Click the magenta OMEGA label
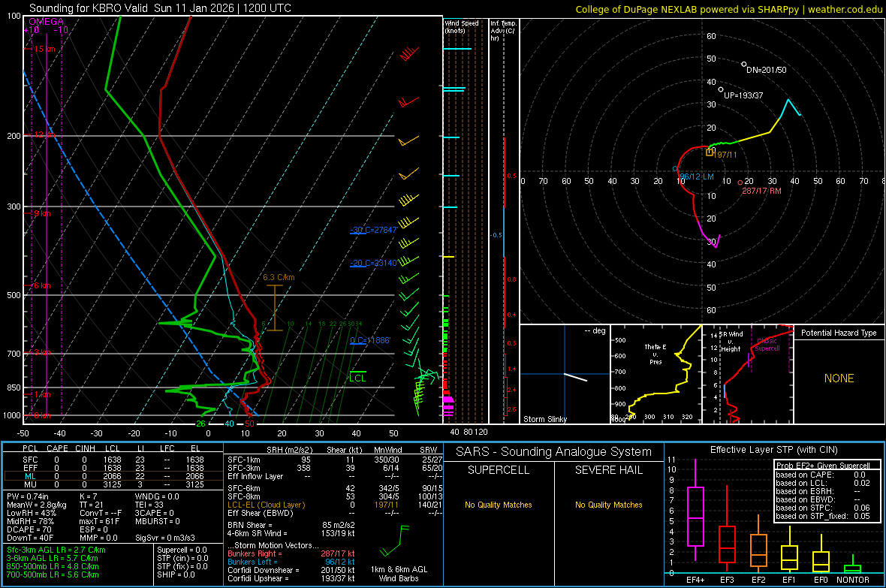 [x=47, y=22]
